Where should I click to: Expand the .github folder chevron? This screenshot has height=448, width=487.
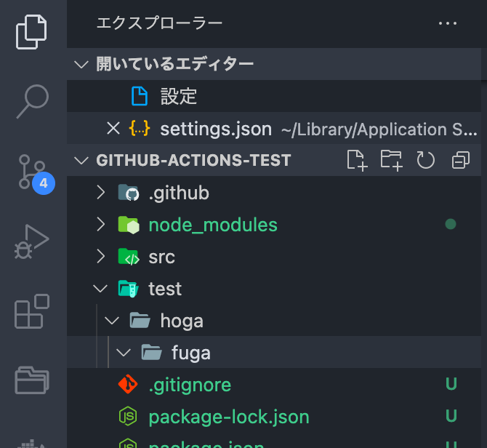tap(100, 192)
